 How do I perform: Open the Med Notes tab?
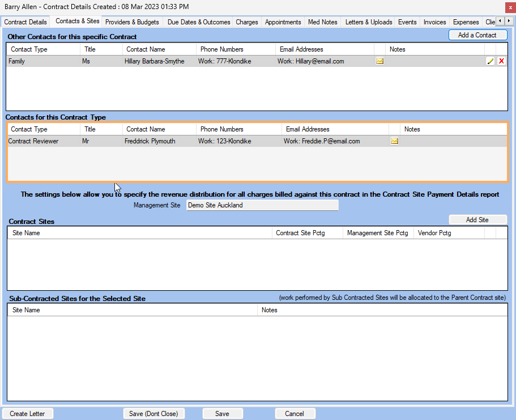point(322,22)
